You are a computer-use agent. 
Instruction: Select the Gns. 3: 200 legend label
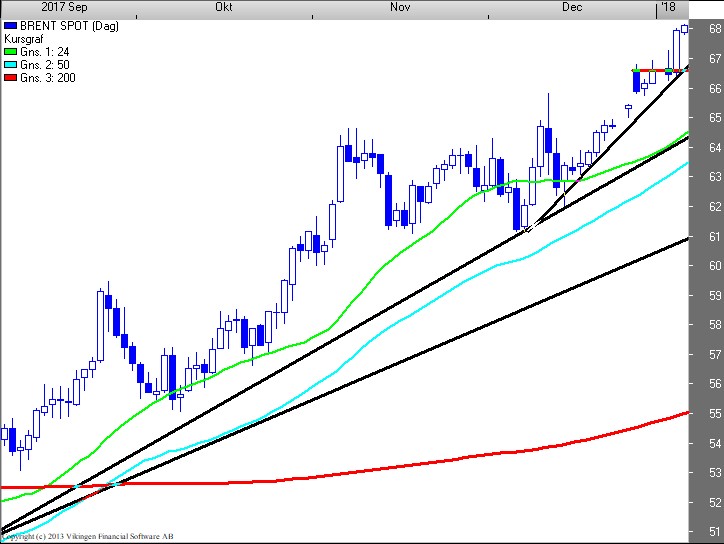tap(46, 78)
